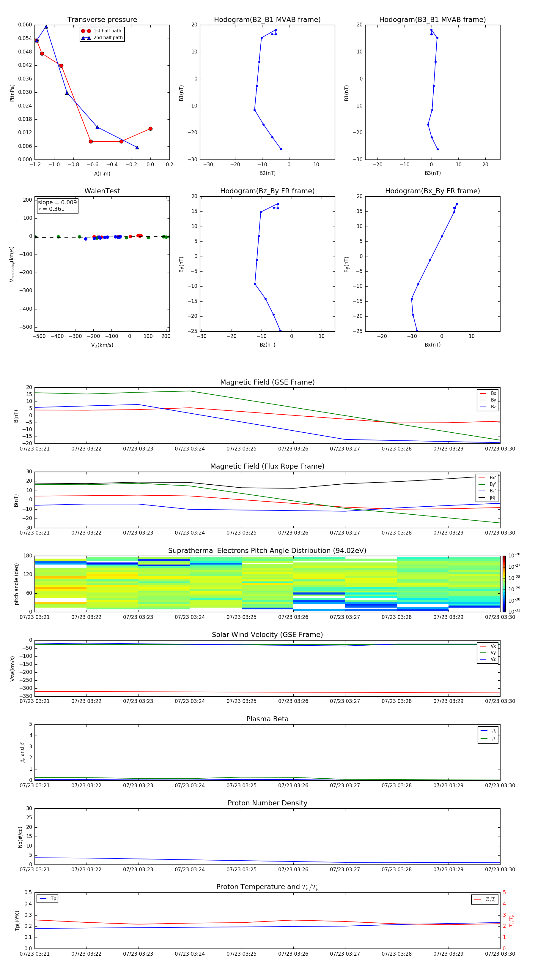Click the "Bz(nT)" x-axis label

pos(267,345)
